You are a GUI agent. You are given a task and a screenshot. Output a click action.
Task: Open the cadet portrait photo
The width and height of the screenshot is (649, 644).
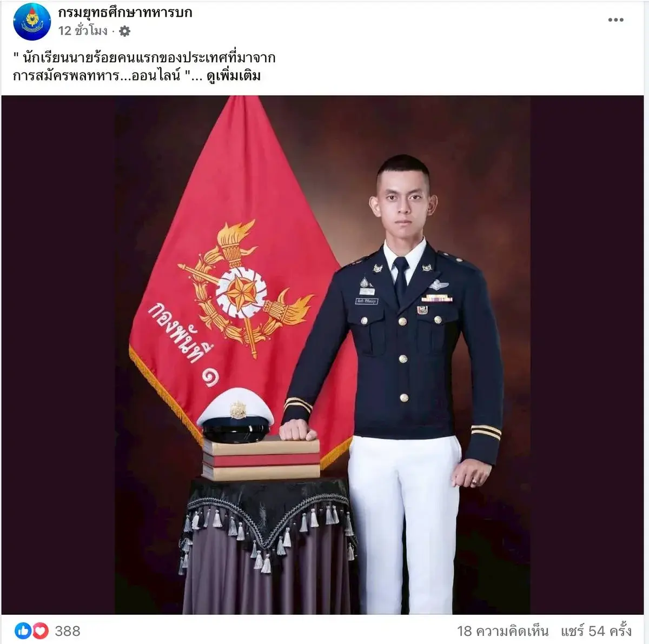pos(325,355)
